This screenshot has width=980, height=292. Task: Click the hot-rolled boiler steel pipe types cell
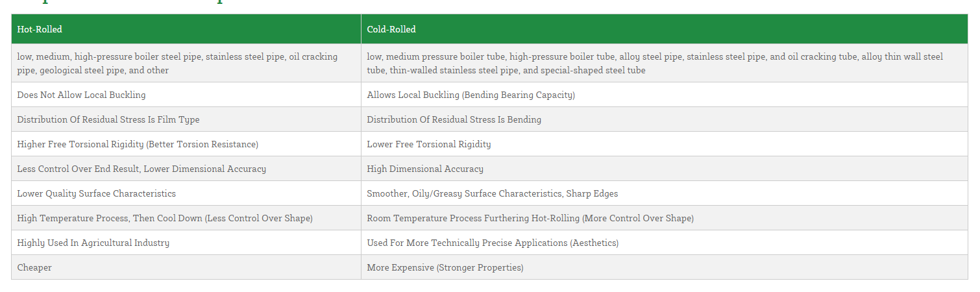pos(177,63)
